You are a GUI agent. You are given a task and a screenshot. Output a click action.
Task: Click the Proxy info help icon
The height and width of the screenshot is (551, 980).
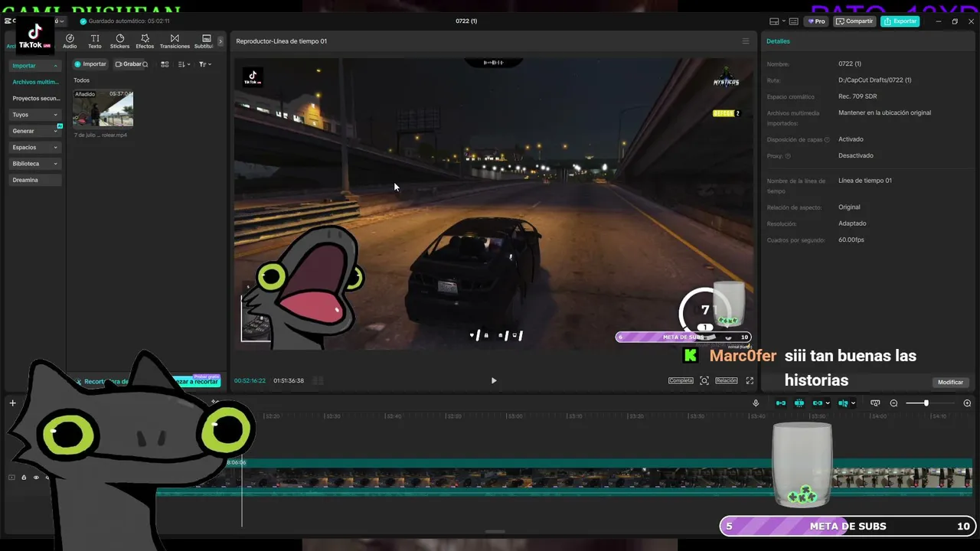(788, 156)
